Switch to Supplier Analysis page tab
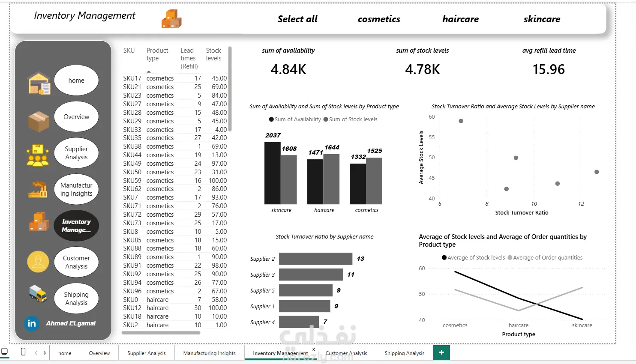The width and height of the screenshot is (636, 364). pos(146,353)
